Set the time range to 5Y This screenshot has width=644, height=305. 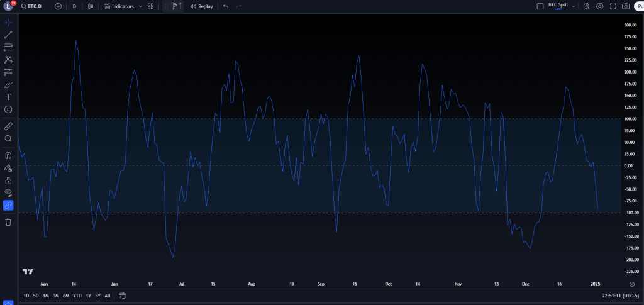click(x=97, y=296)
